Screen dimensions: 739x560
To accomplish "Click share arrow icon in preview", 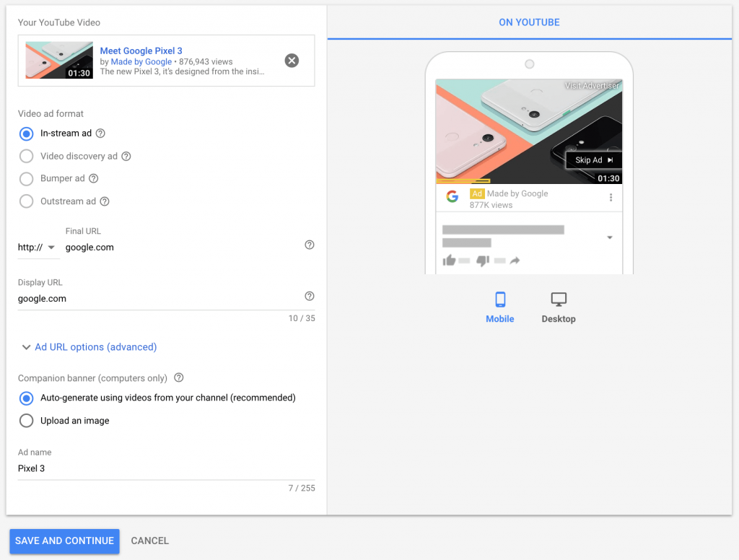I will pyautogui.click(x=515, y=261).
